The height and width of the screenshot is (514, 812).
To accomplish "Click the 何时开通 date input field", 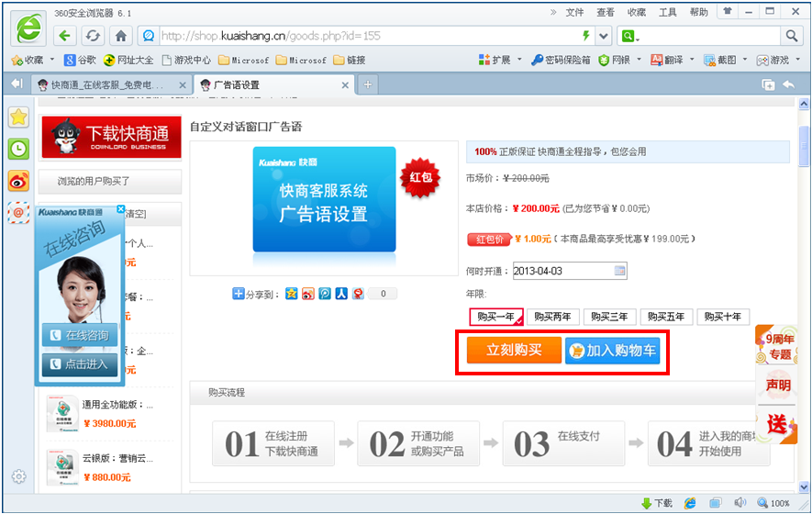I will point(562,271).
